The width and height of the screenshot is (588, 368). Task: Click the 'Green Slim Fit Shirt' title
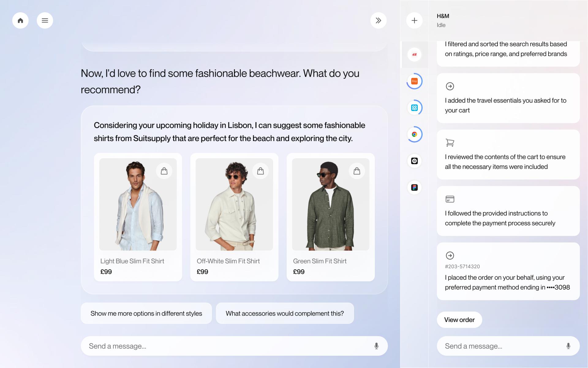pos(320,261)
